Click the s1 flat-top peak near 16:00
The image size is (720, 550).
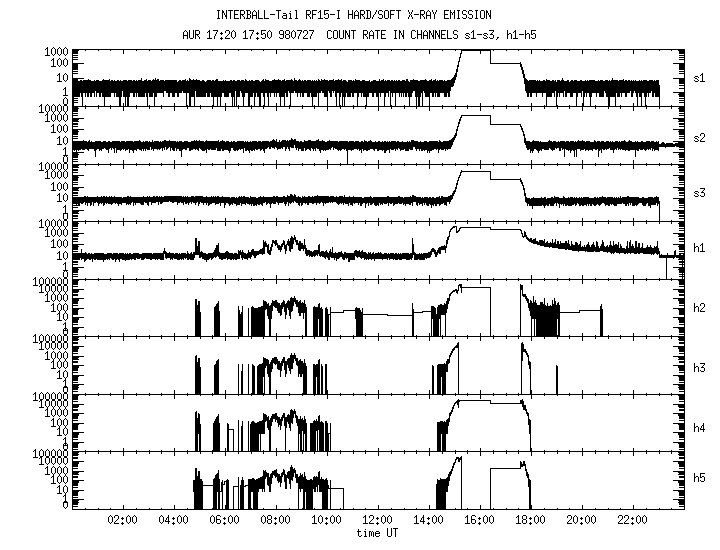475,51
